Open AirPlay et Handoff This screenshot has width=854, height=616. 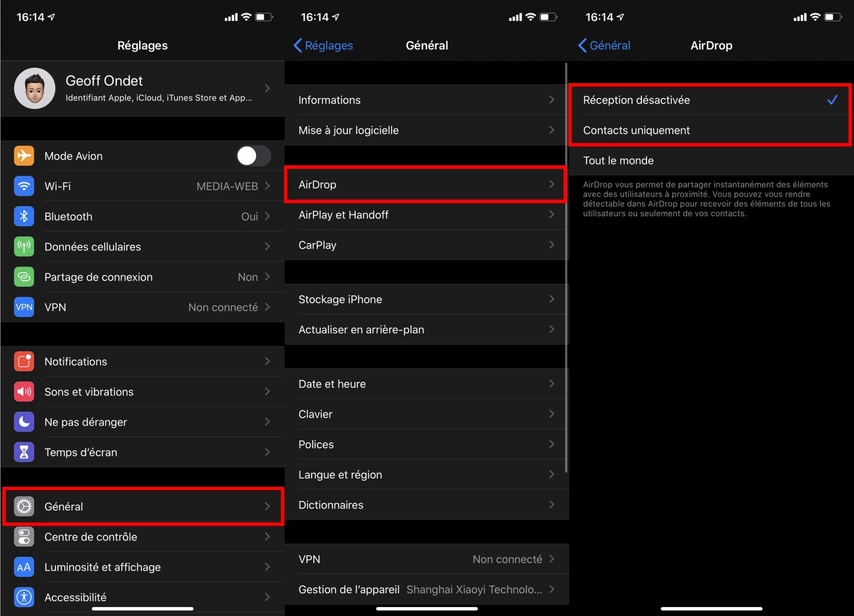427,214
